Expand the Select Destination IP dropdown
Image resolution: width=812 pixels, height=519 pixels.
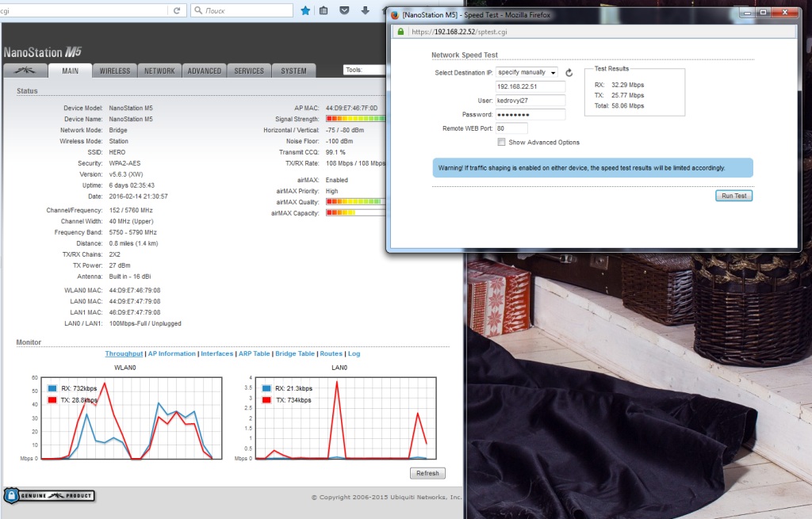tap(527, 72)
